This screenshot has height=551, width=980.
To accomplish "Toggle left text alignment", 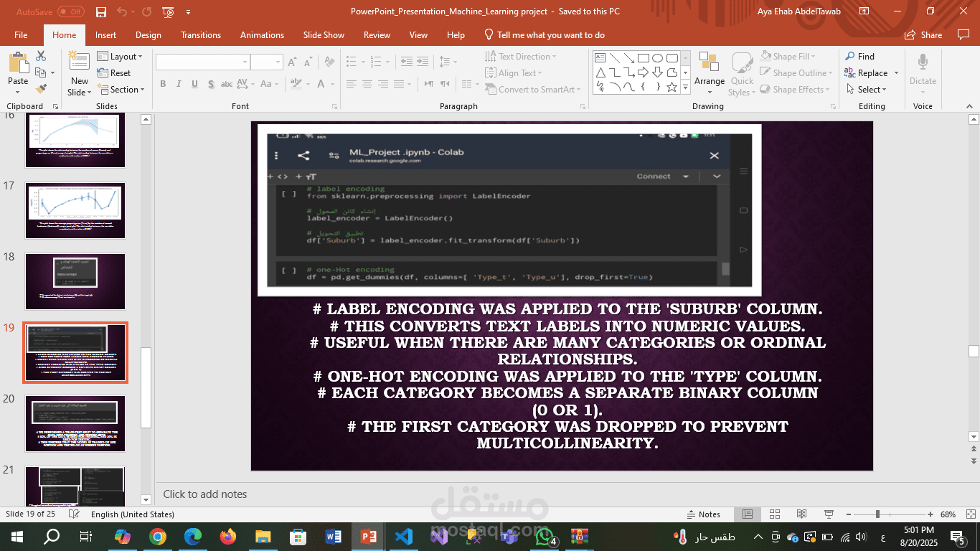I will pos(350,84).
